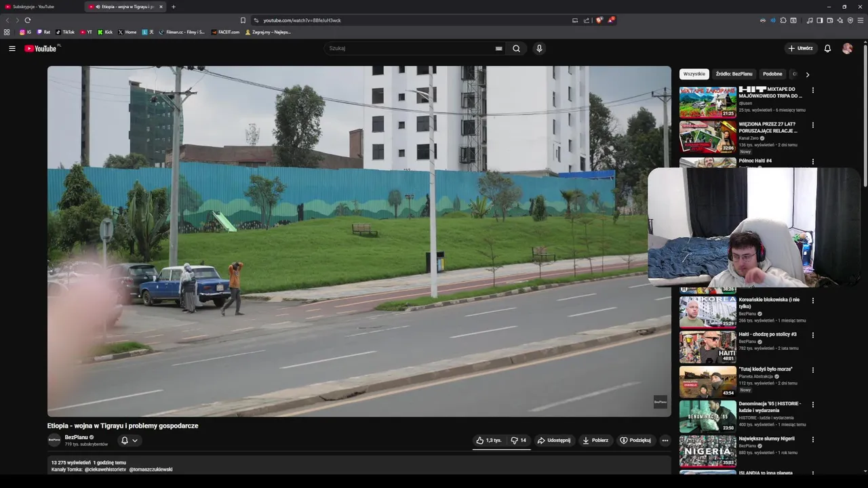Viewport: 868px width, 488px height.
Task: Reload the page
Action: [28, 20]
